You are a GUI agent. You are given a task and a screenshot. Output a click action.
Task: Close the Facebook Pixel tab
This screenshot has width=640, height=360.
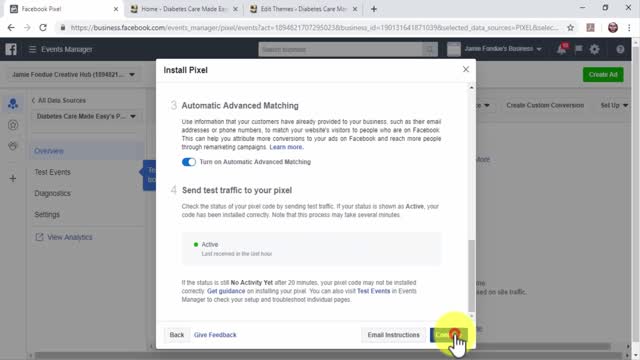pyautogui.click(x=116, y=9)
